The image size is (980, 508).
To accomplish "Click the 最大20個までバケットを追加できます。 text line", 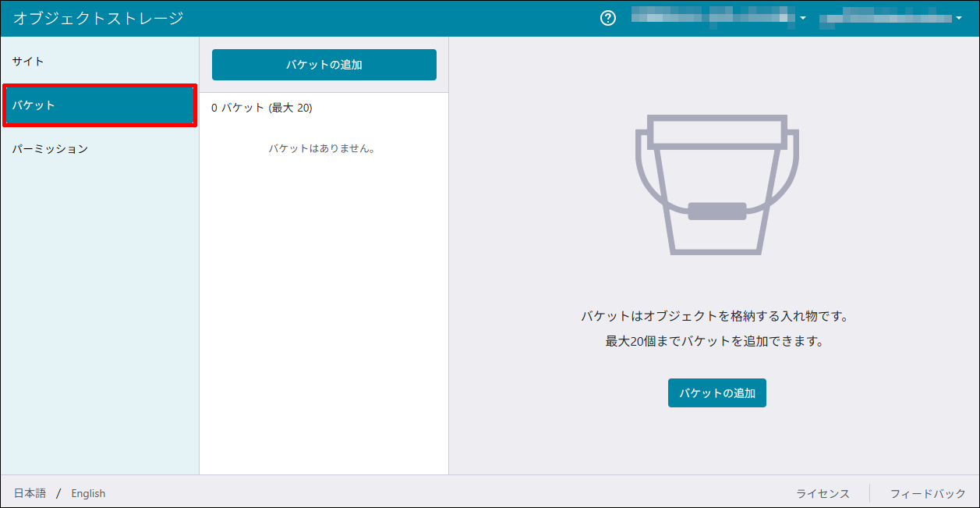I will click(714, 341).
